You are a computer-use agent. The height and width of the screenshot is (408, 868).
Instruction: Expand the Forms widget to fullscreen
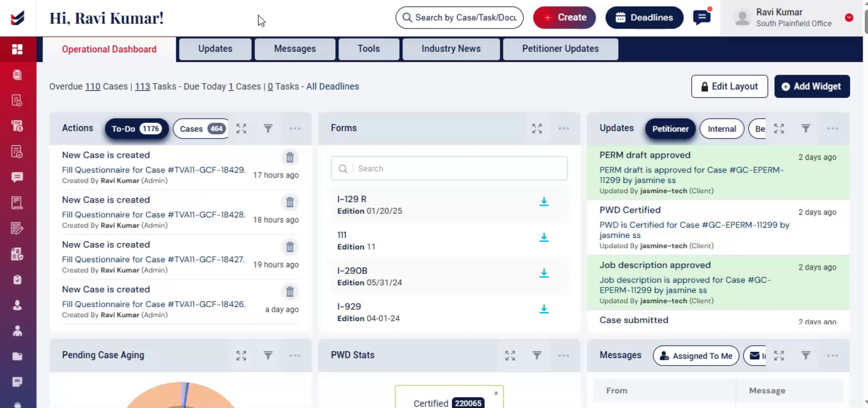[x=537, y=128]
